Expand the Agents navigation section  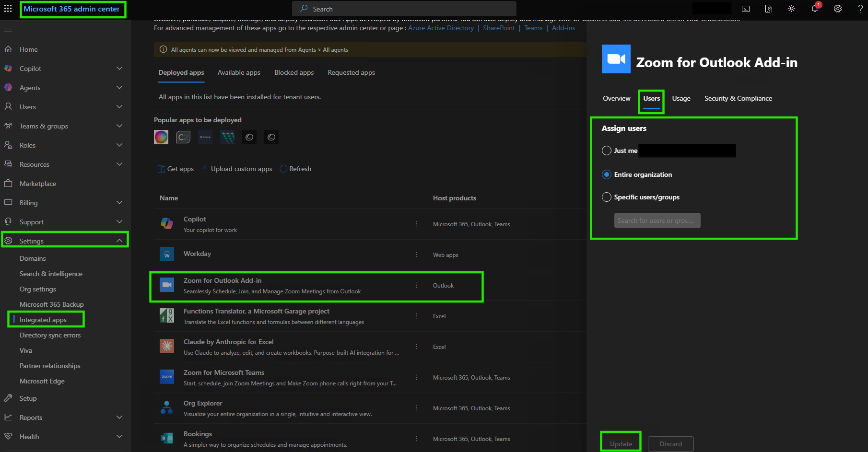[119, 88]
